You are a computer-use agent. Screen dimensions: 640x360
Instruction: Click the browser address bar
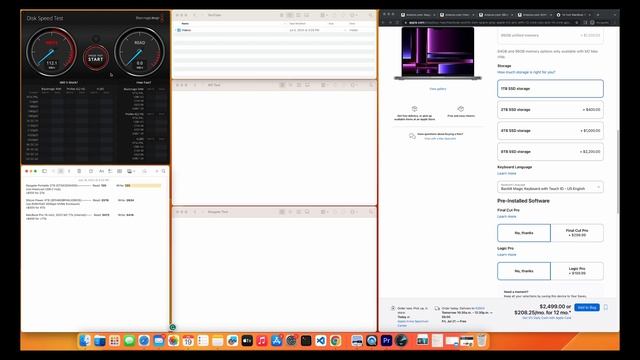click(490, 22)
